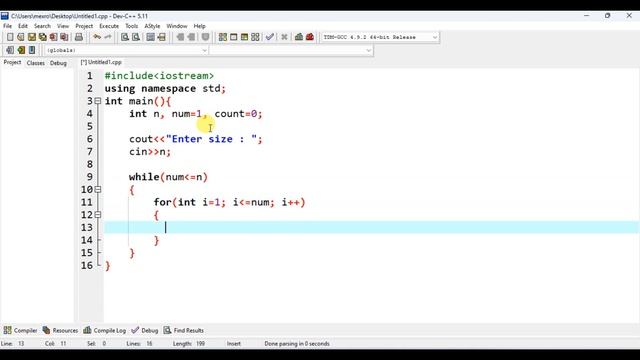Screen dimensions: 640x360
Task: Click on the "cin>>n;" statement
Action: pos(150,152)
